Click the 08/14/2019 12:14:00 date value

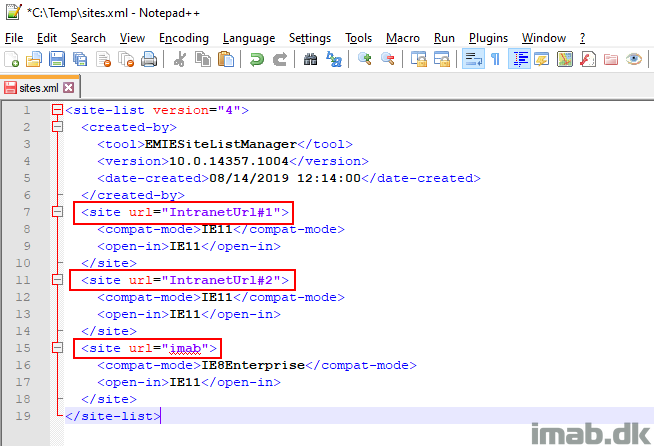coord(285,179)
